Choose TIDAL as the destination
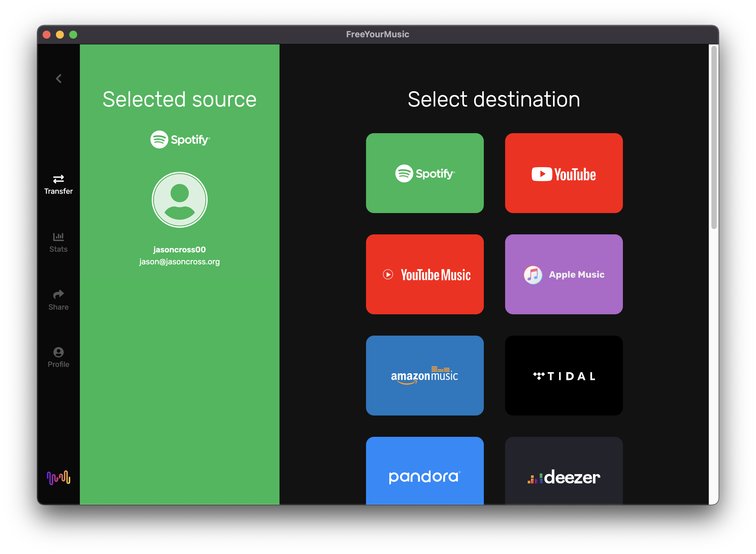The image size is (756, 554). pos(564,376)
